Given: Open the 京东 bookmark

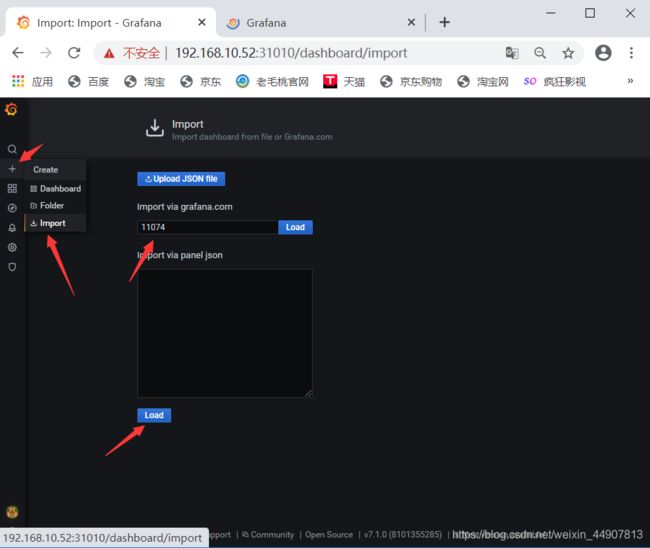Looking at the screenshot, I should [x=201, y=82].
